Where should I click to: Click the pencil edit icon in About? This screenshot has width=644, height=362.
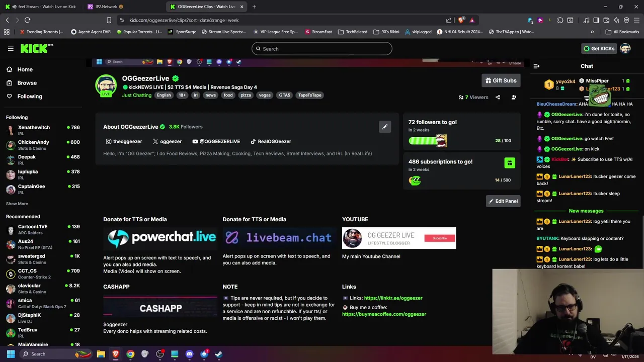coord(385,127)
